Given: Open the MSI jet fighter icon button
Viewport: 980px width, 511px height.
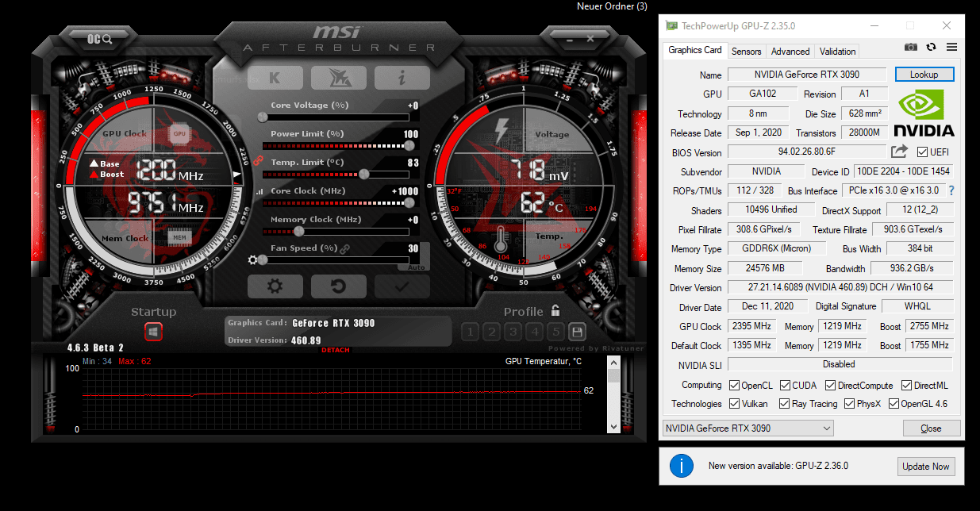Looking at the screenshot, I should tap(339, 78).
